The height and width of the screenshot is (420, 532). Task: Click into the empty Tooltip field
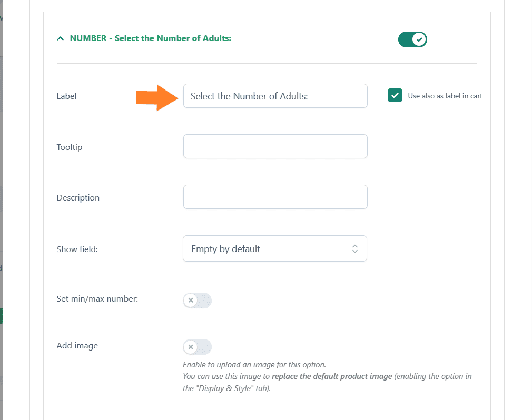coord(275,146)
